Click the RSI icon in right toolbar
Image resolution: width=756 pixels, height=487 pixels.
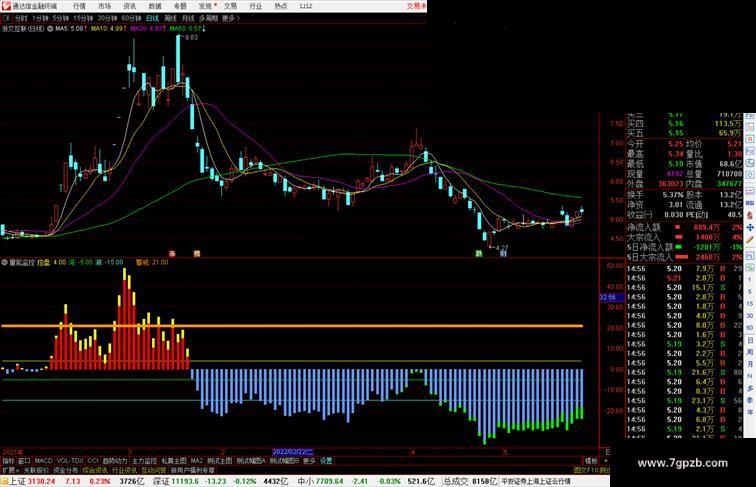750,203
